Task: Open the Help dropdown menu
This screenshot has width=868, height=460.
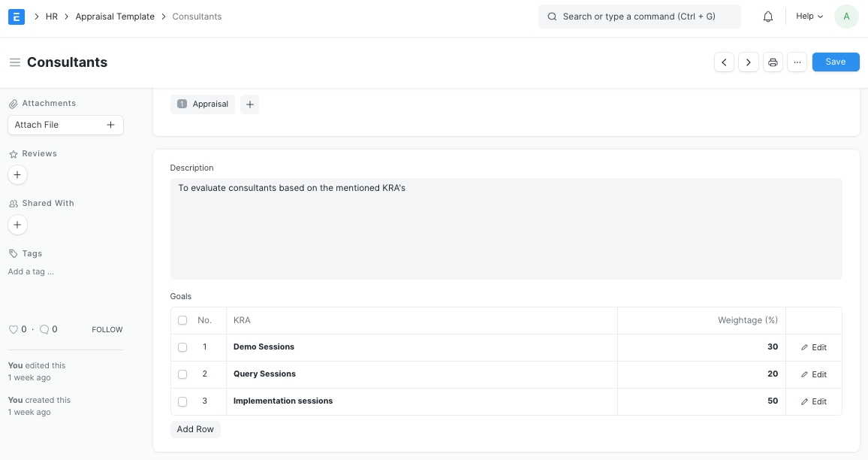Action: (809, 17)
